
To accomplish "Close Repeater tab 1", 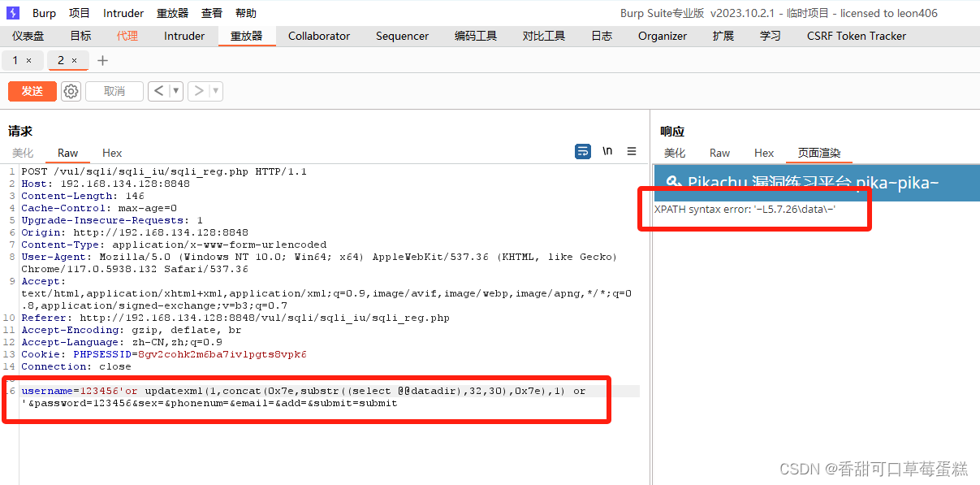I will tap(29, 61).
